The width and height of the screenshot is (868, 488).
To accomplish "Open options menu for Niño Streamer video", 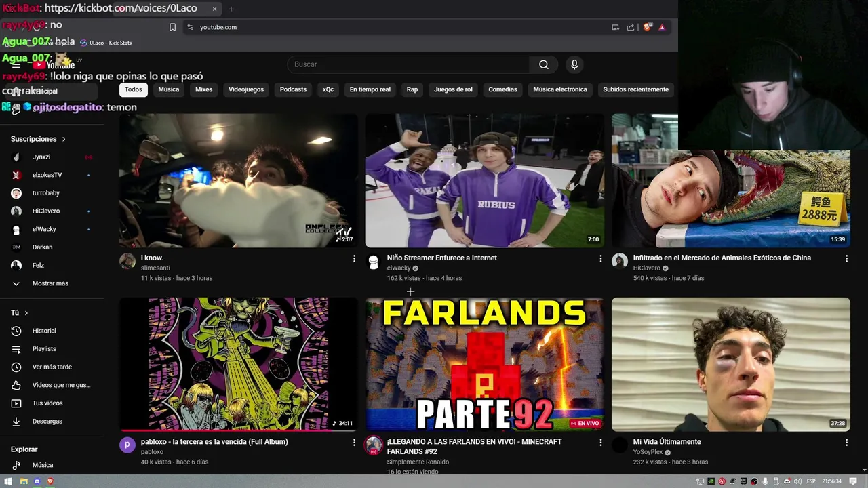I will [600, 258].
